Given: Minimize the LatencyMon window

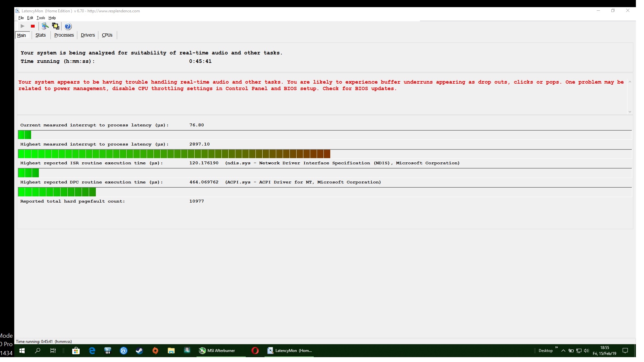Looking at the screenshot, I should pyautogui.click(x=598, y=11).
